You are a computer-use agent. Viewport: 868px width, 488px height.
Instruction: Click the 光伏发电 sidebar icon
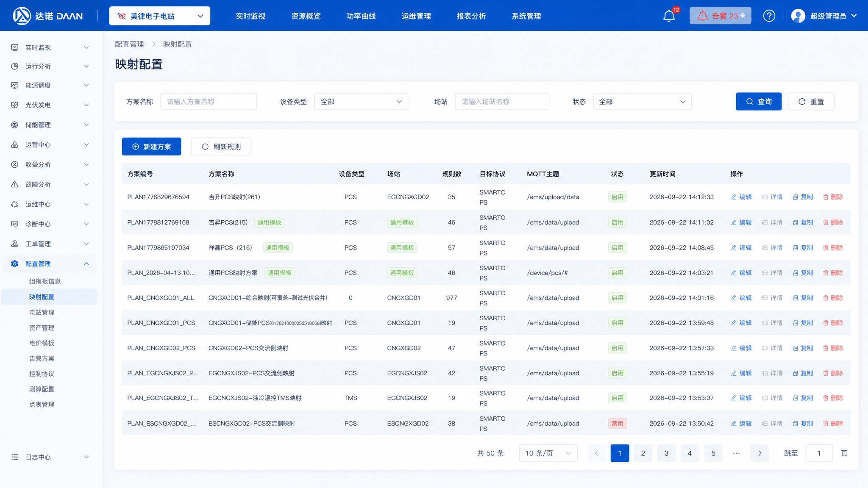point(15,105)
